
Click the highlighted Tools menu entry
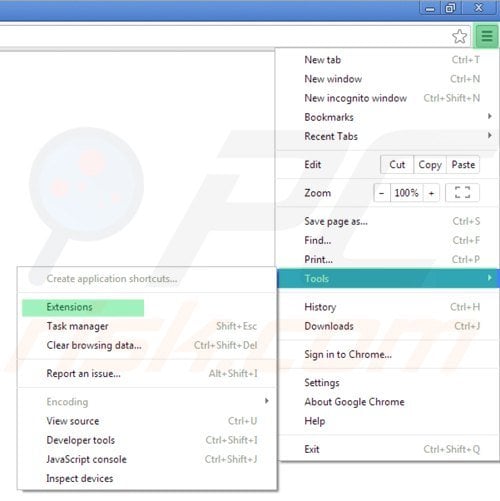pyautogui.click(x=389, y=278)
